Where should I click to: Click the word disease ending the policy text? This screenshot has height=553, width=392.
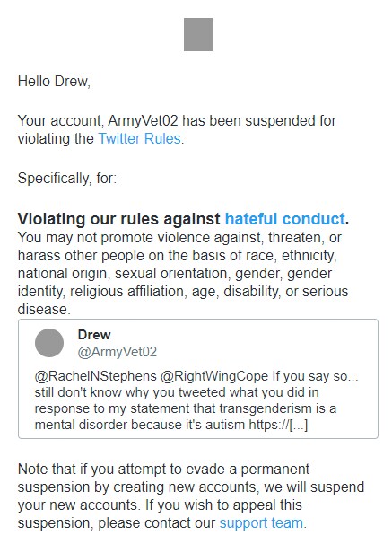click(x=44, y=310)
